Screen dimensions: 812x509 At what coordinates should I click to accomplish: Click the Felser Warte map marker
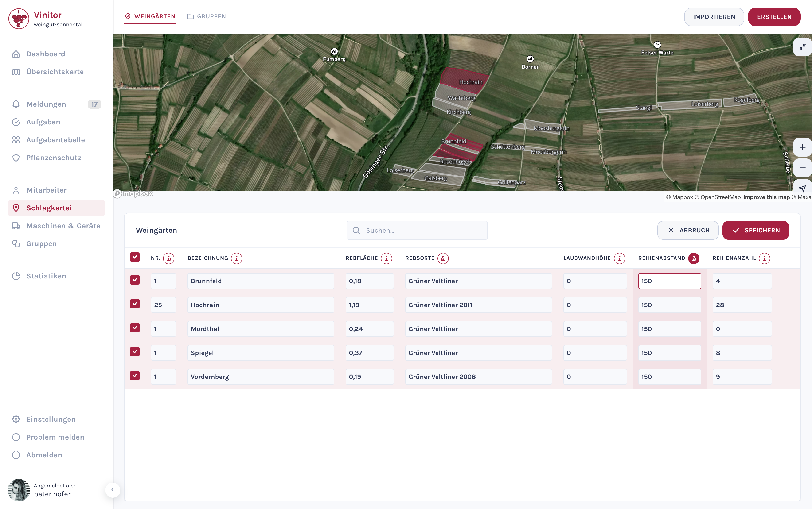pyautogui.click(x=657, y=45)
